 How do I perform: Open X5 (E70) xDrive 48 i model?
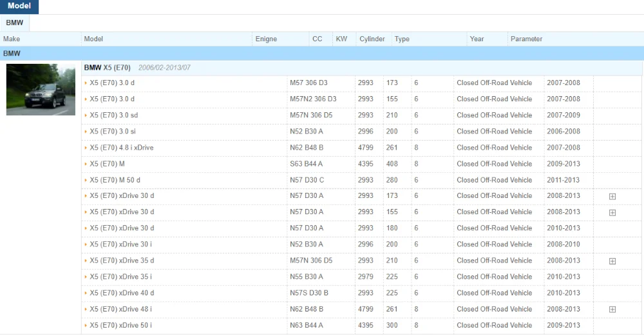point(121,309)
